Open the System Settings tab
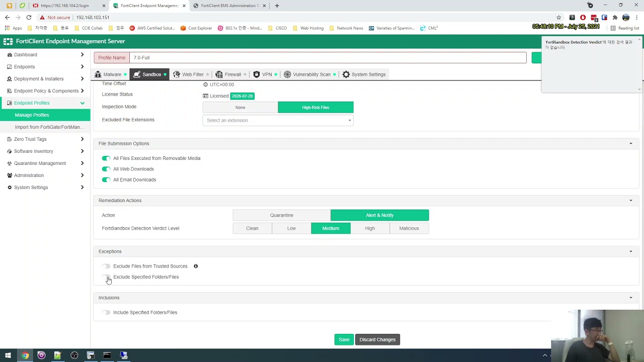Image resolution: width=644 pixels, height=362 pixels. pyautogui.click(x=364, y=74)
